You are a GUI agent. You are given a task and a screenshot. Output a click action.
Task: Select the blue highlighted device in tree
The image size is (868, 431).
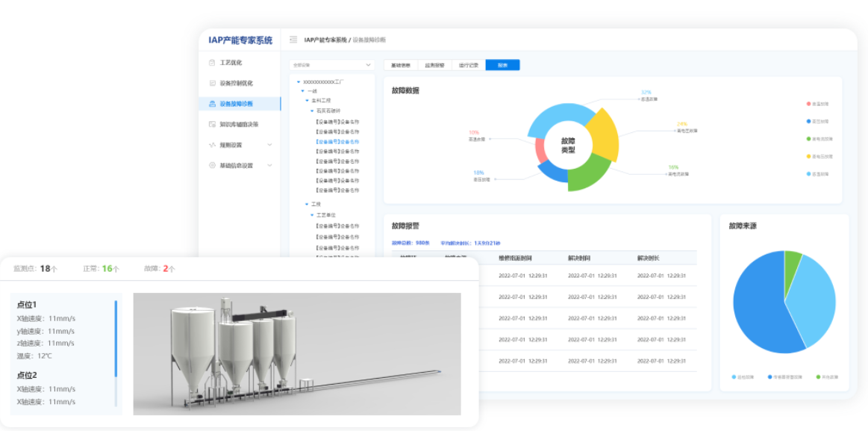337,141
